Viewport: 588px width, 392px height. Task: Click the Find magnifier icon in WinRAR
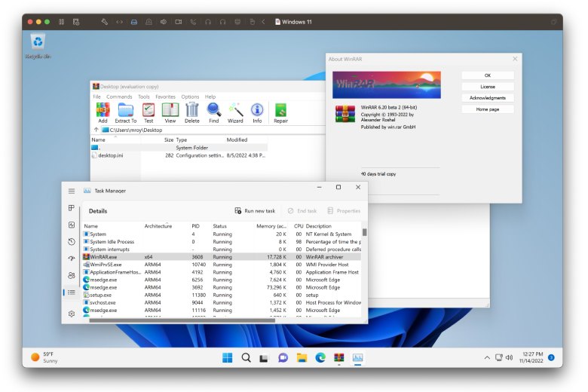214,113
